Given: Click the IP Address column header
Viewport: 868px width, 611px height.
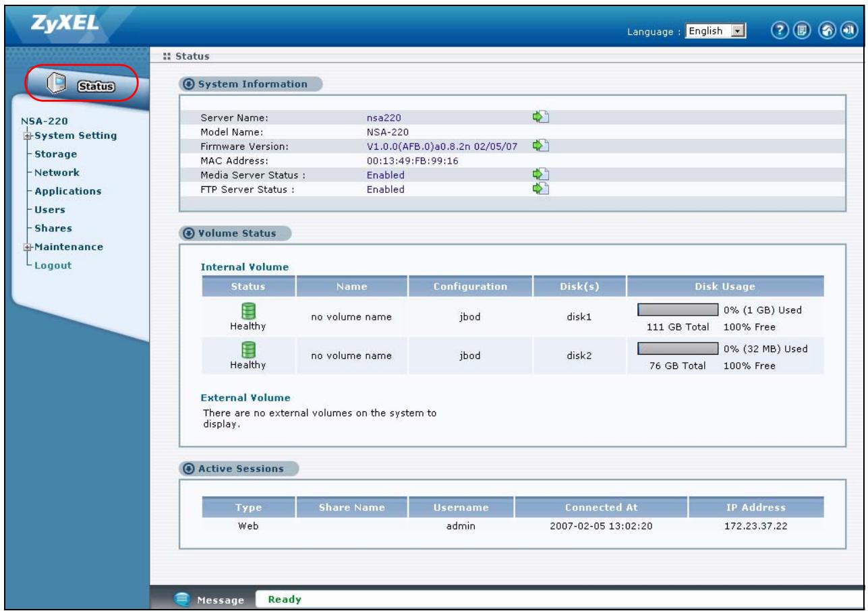Looking at the screenshot, I should (x=757, y=507).
